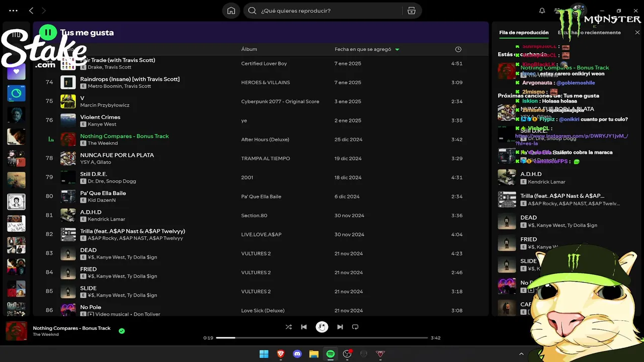
Task: Go back with the left arrow
Action: pyautogui.click(x=31, y=11)
